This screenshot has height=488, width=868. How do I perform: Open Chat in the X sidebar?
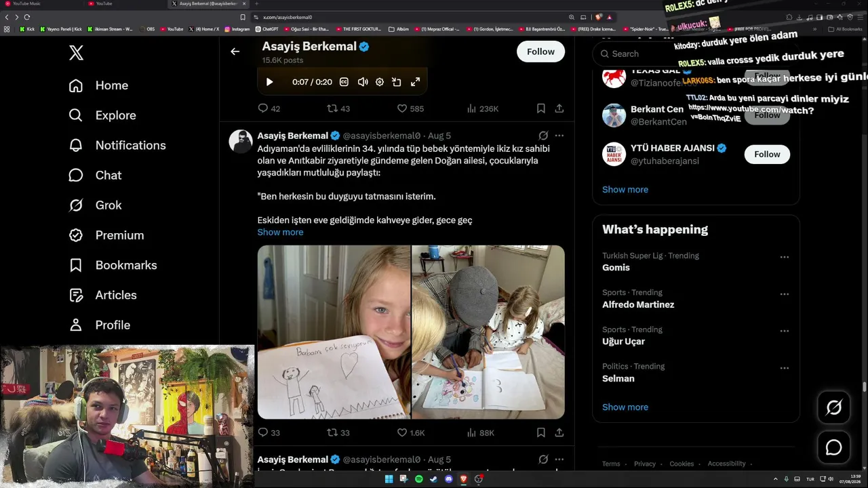(95, 175)
